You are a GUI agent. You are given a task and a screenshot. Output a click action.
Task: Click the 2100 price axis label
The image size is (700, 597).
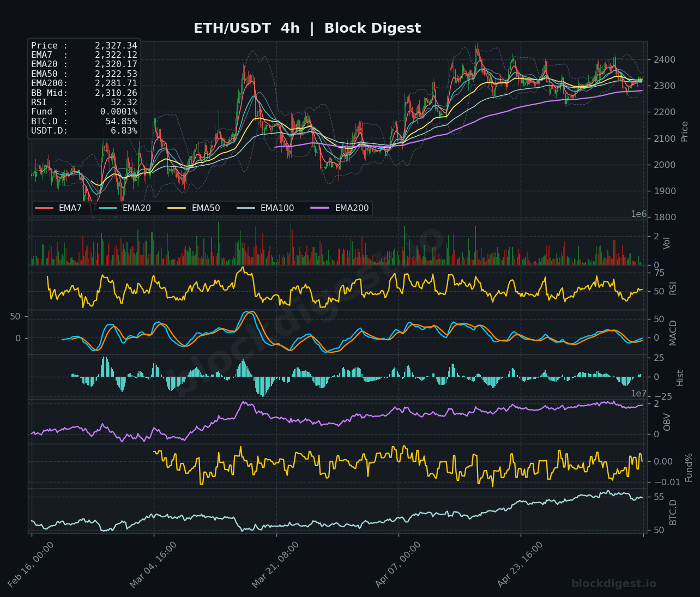665,138
